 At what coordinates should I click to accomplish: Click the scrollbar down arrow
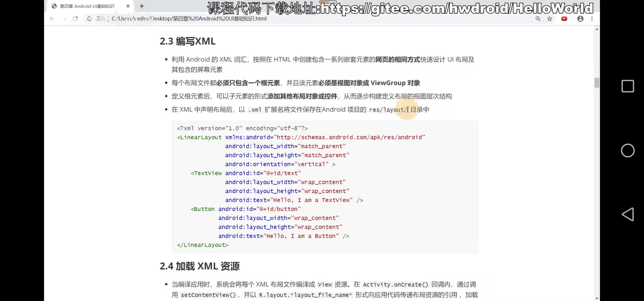click(x=597, y=298)
